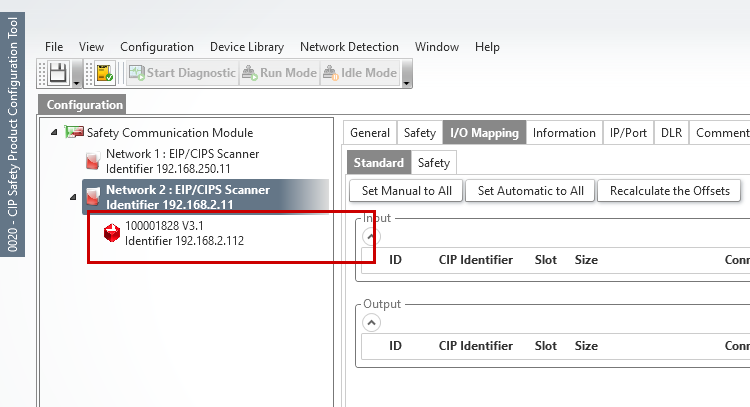This screenshot has width=750, height=407.
Task: Switch to the DLR tab
Action: [671, 132]
